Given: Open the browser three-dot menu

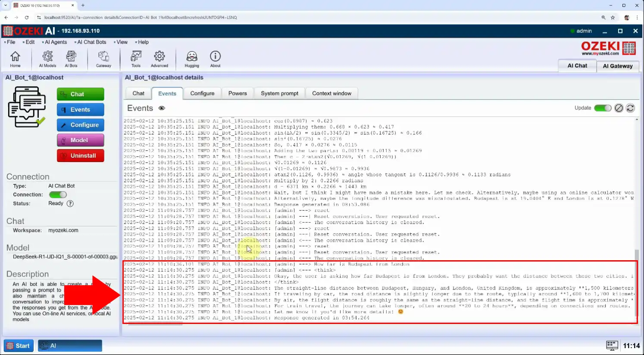Looking at the screenshot, I should (x=637, y=18).
